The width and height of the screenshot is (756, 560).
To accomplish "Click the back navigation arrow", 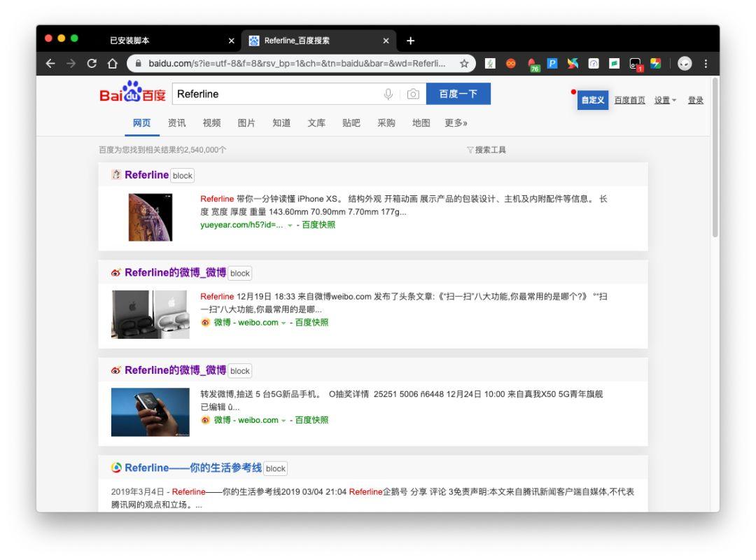I will coord(50,63).
